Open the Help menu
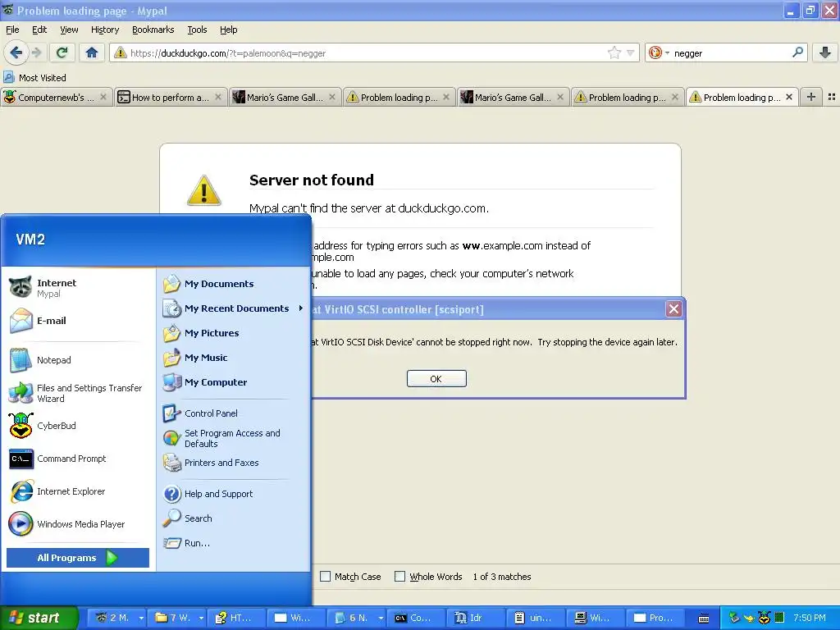This screenshot has height=630, width=840. point(228,30)
